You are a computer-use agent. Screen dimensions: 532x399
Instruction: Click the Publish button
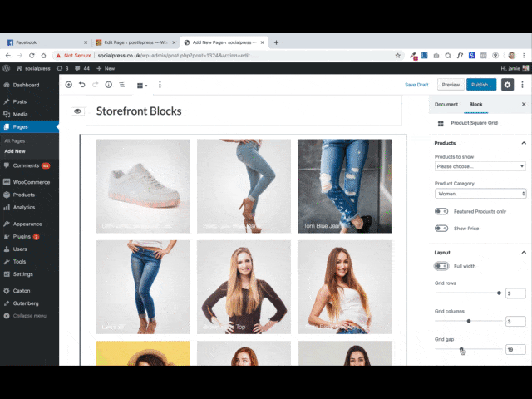click(481, 85)
